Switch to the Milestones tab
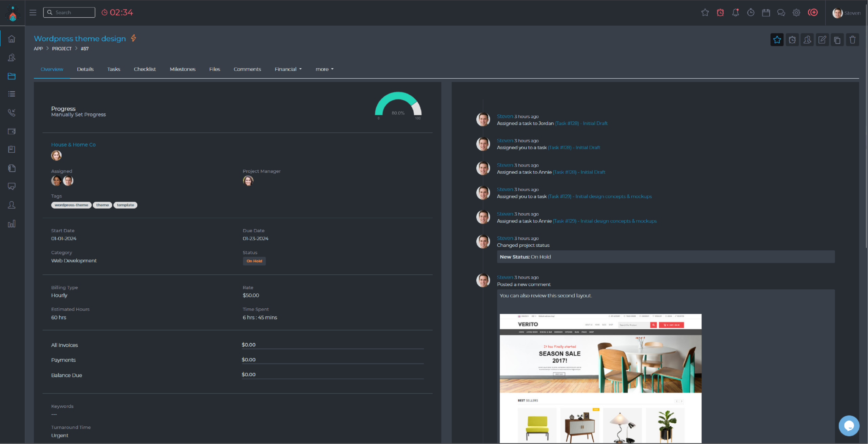868x444 pixels. (183, 69)
